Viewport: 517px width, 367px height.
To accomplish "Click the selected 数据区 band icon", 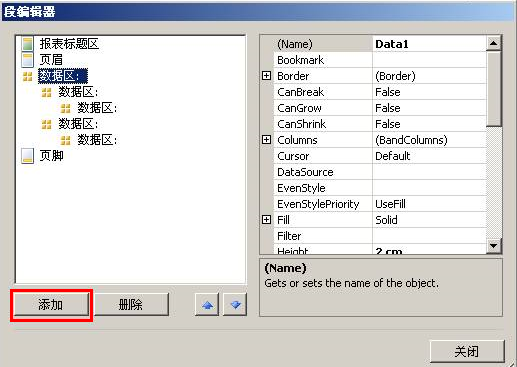I will (27, 76).
